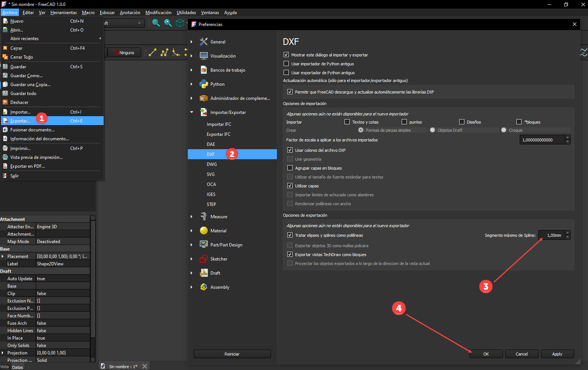This screenshot has width=588, height=370.
Task: Click the fit-all zoom magnifier icon
Action: click(x=156, y=23)
